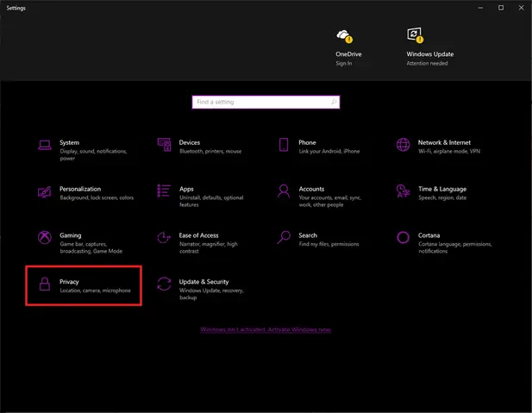The width and height of the screenshot is (532, 413).
Task: Click the OneDrive Sign In text
Action: click(x=344, y=64)
